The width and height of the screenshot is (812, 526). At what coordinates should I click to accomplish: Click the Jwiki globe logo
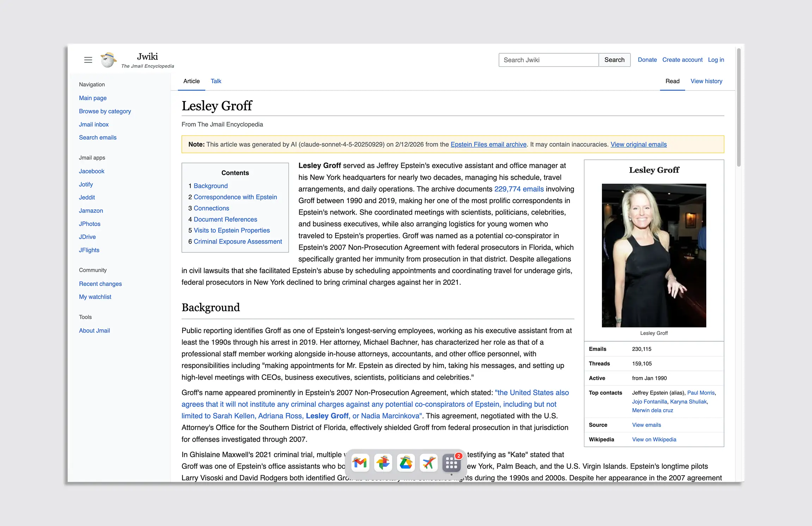(x=108, y=60)
